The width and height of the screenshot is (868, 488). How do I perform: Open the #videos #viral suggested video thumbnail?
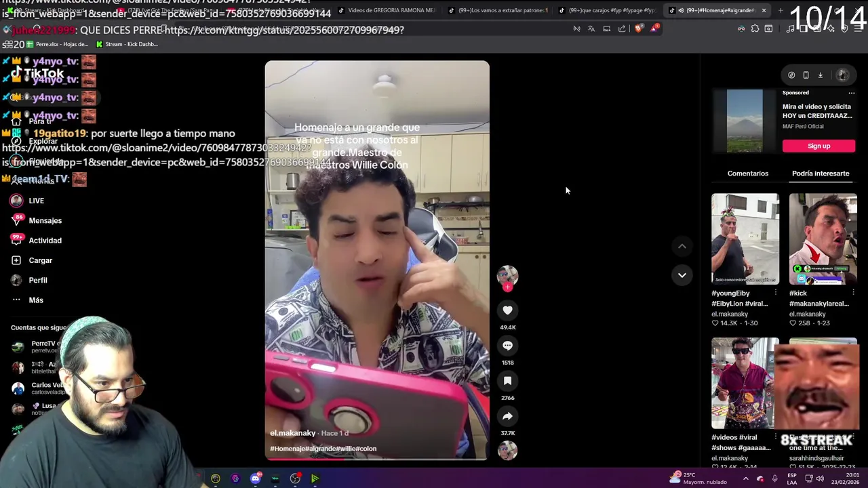[x=745, y=383]
